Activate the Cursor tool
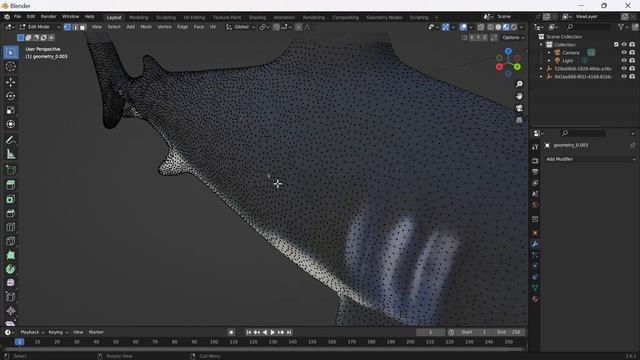Screen dimensions: 640x360 coord(11,67)
